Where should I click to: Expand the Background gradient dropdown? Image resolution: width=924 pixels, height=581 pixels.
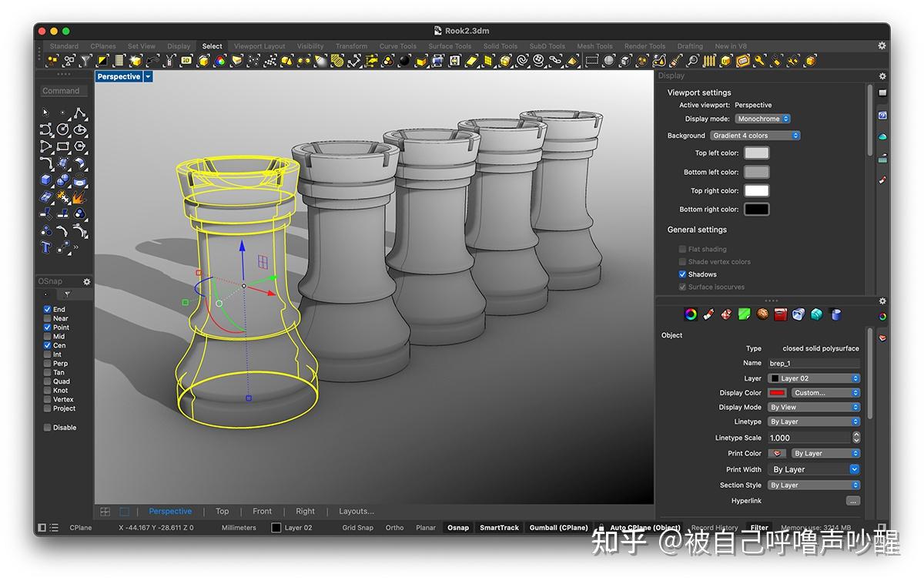[755, 135]
